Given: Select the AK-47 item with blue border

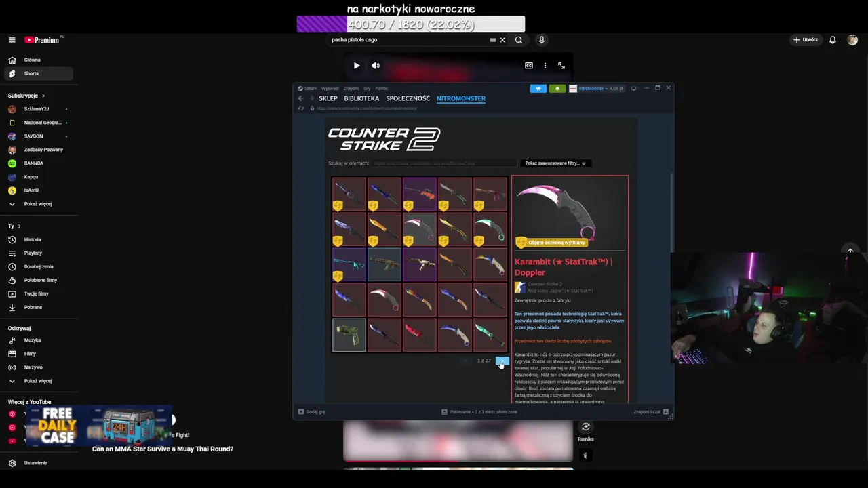Looking at the screenshot, I should tap(384, 265).
